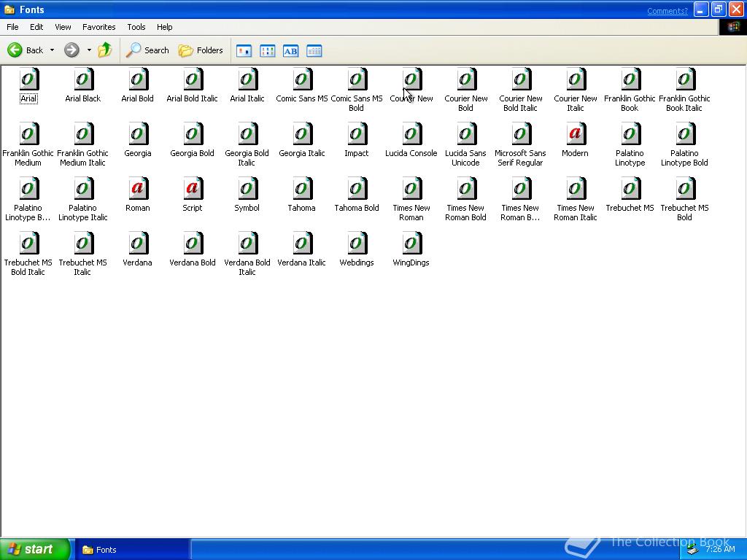Select the Arial Black font icon
The width and height of the screenshot is (747, 560).
[83, 79]
